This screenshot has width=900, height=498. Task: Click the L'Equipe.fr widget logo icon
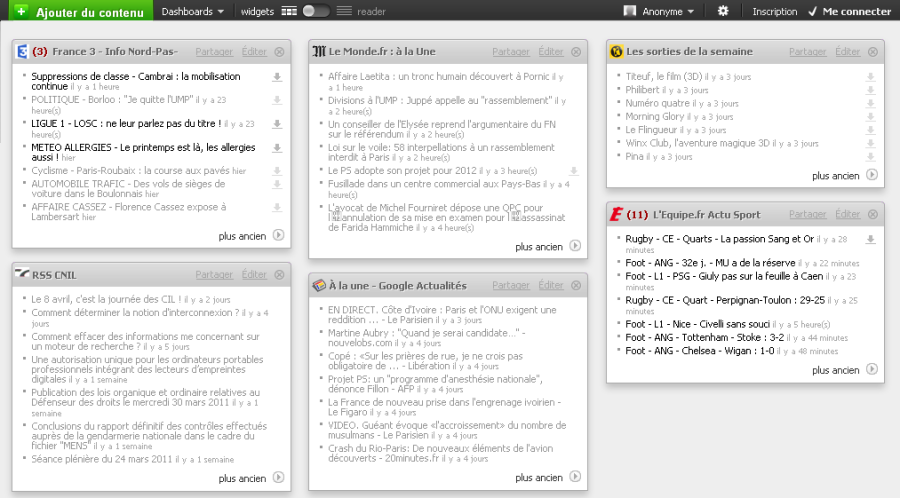(616, 215)
